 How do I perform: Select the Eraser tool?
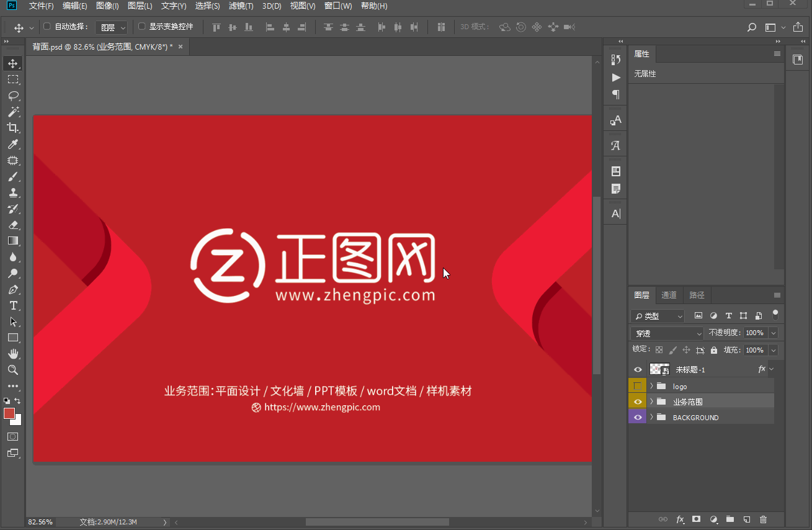click(x=12, y=225)
